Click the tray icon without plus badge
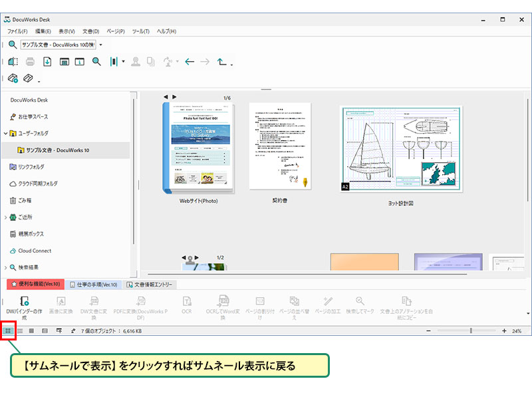 click(x=28, y=78)
